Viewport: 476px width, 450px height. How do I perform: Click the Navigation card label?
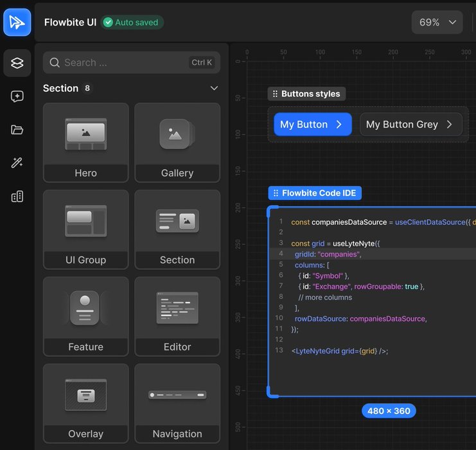click(x=177, y=434)
